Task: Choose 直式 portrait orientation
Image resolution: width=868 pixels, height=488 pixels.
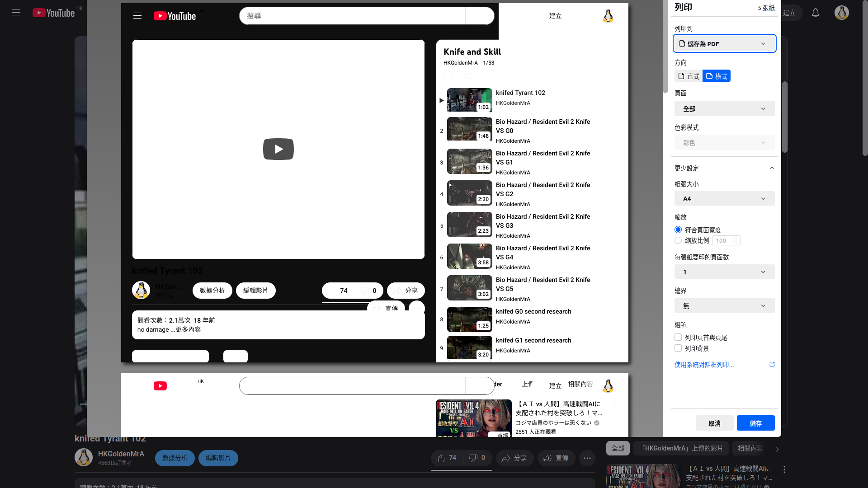Action: [x=689, y=76]
